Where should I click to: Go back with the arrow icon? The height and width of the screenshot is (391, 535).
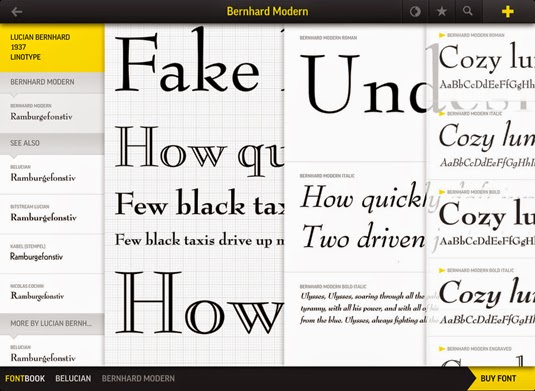pyautogui.click(x=16, y=12)
